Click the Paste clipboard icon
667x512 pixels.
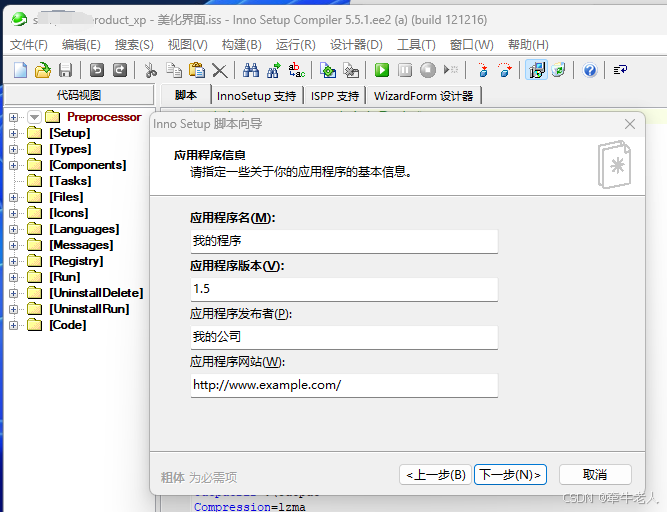click(x=197, y=70)
